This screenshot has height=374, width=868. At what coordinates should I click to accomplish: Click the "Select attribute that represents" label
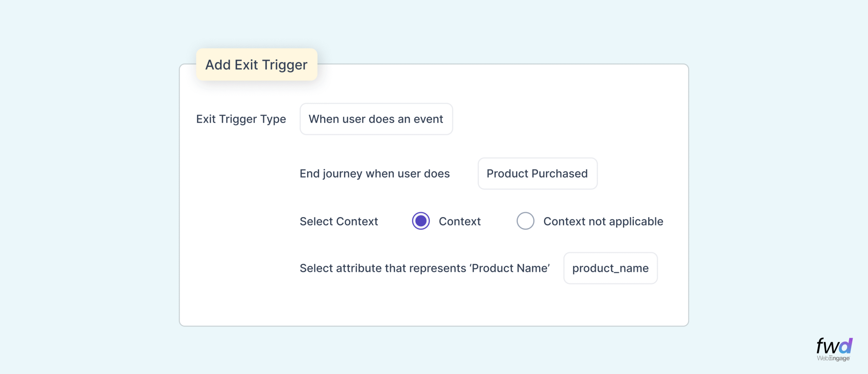[x=383, y=268]
